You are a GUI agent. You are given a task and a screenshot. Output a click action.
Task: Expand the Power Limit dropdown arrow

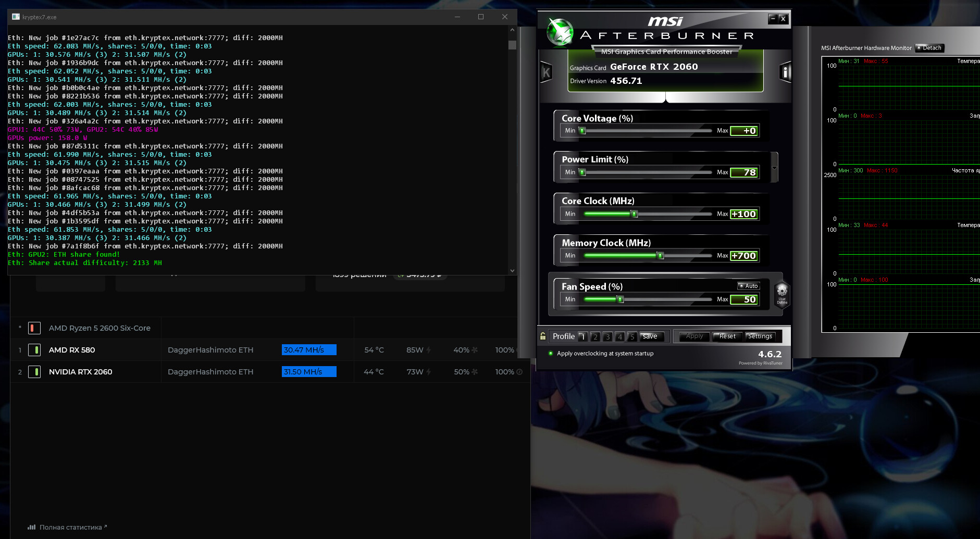(774, 168)
